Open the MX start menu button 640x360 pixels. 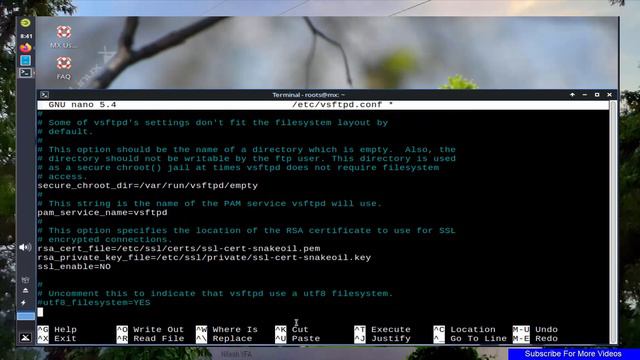pos(25,337)
